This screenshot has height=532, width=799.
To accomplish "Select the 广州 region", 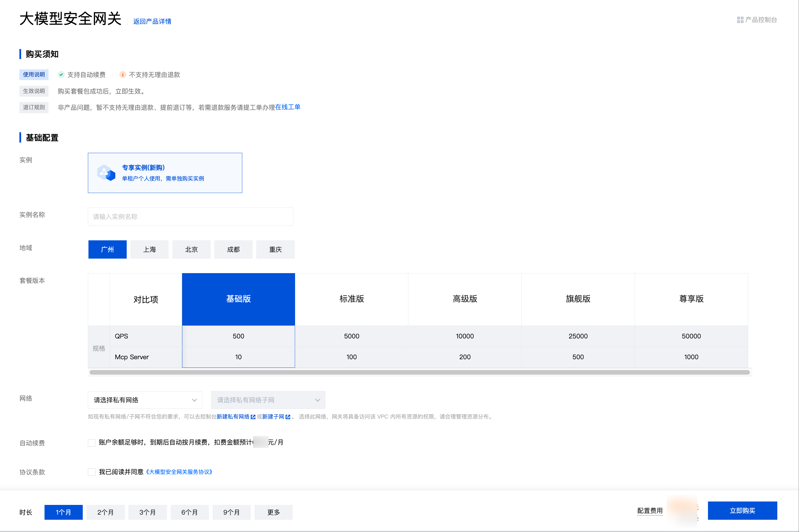I will 107,249.
